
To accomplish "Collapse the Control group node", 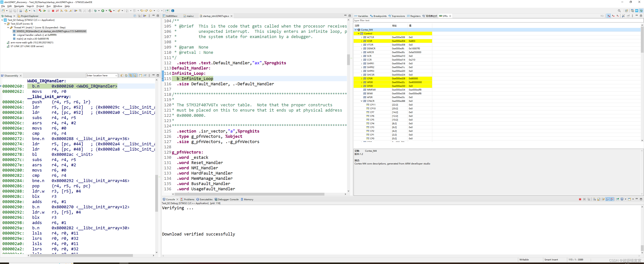I will coord(359,33).
